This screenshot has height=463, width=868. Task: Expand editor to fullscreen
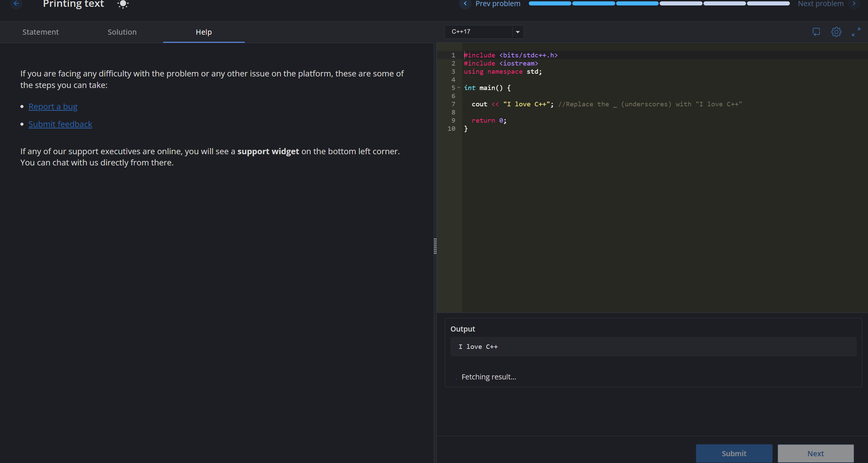coord(856,32)
